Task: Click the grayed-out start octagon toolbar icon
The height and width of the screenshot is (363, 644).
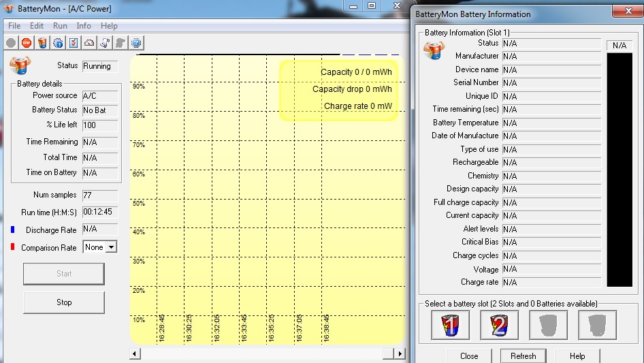Action: click(x=11, y=43)
